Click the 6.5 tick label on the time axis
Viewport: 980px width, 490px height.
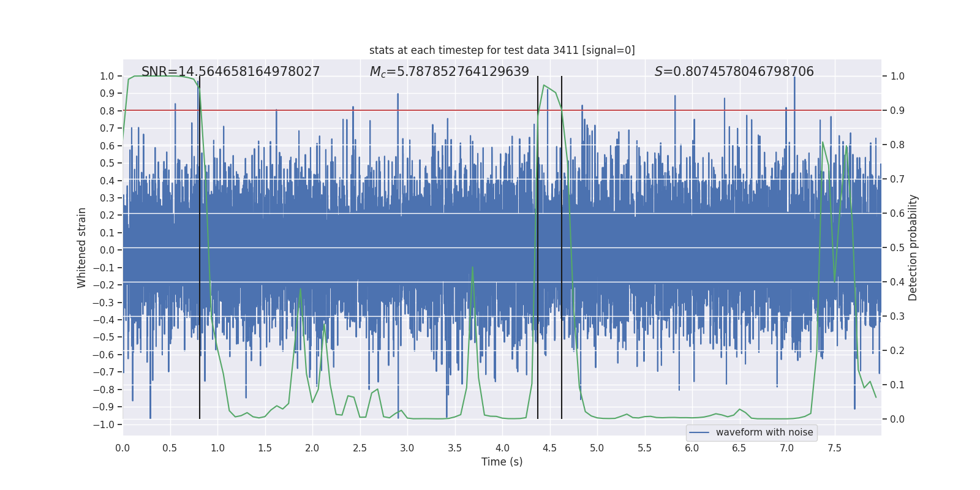(739, 448)
